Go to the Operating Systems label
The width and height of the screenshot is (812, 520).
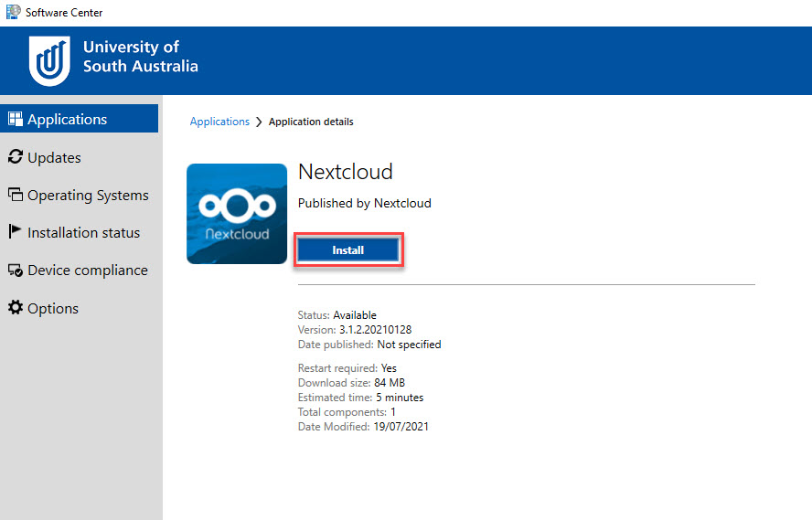coord(88,195)
